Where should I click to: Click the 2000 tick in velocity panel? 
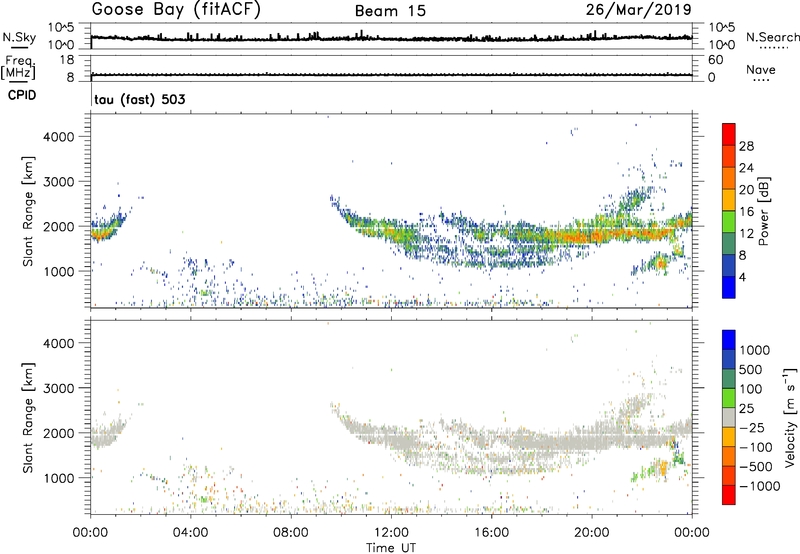[x=59, y=433]
